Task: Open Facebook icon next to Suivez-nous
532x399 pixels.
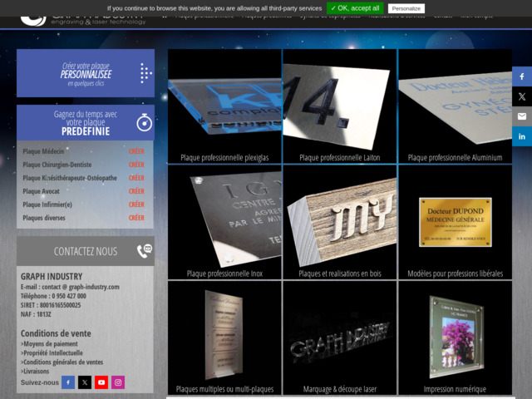Action: [x=68, y=382]
